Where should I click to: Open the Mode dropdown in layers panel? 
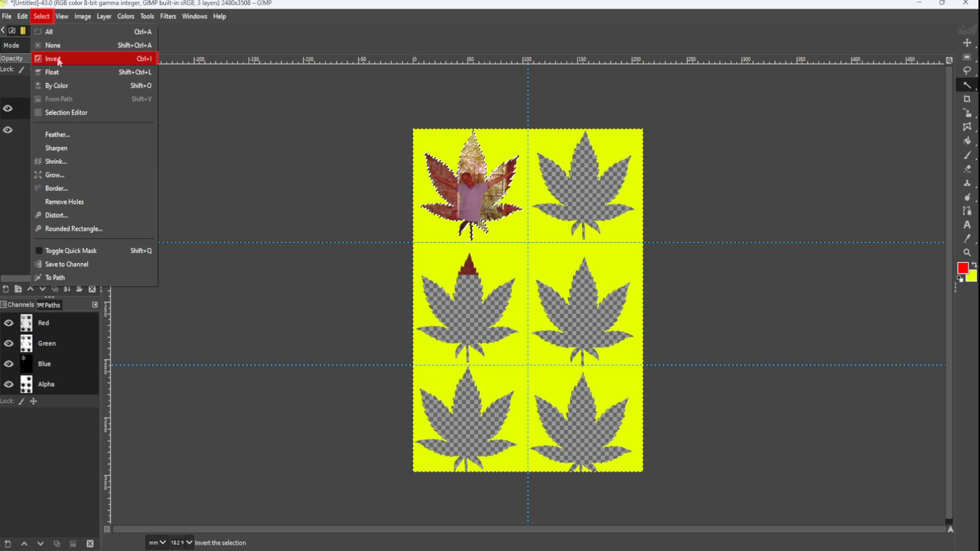tap(15, 45)
